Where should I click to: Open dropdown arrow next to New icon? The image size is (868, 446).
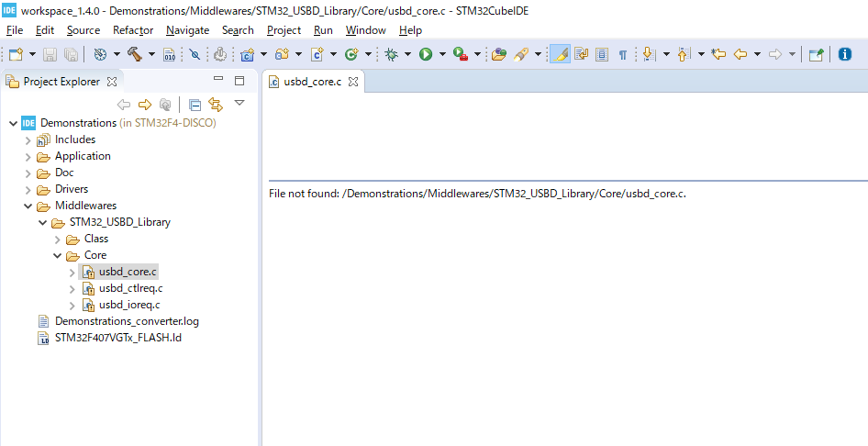click(x=33, y=54)
